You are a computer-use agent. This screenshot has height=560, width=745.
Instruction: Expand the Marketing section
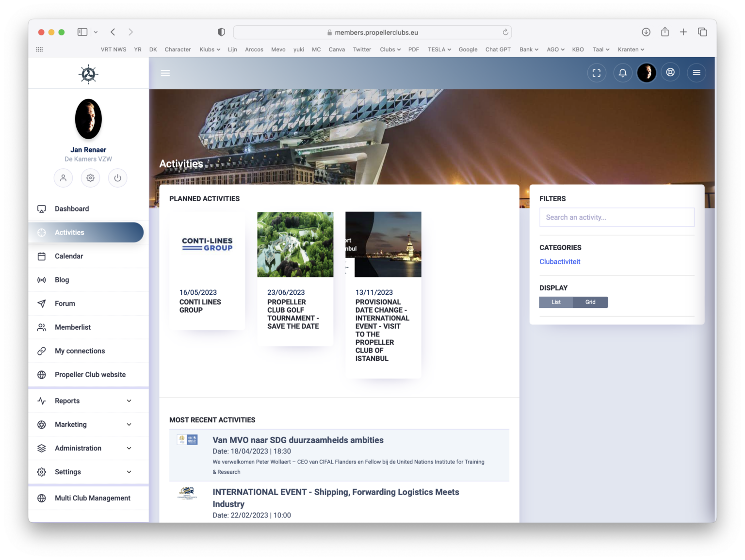tap(88, 425)
